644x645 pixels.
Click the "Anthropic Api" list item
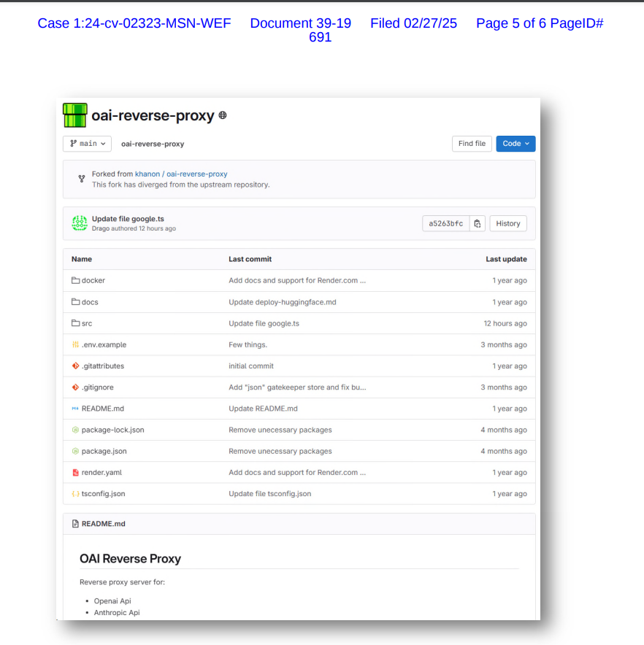117,612
